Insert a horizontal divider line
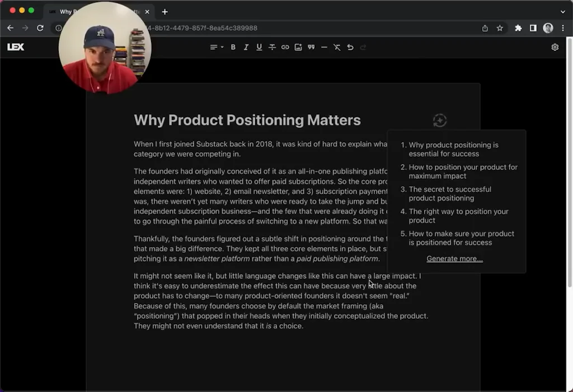The width and height of the screenshot is (573, 392). click(x=324, y=48)
